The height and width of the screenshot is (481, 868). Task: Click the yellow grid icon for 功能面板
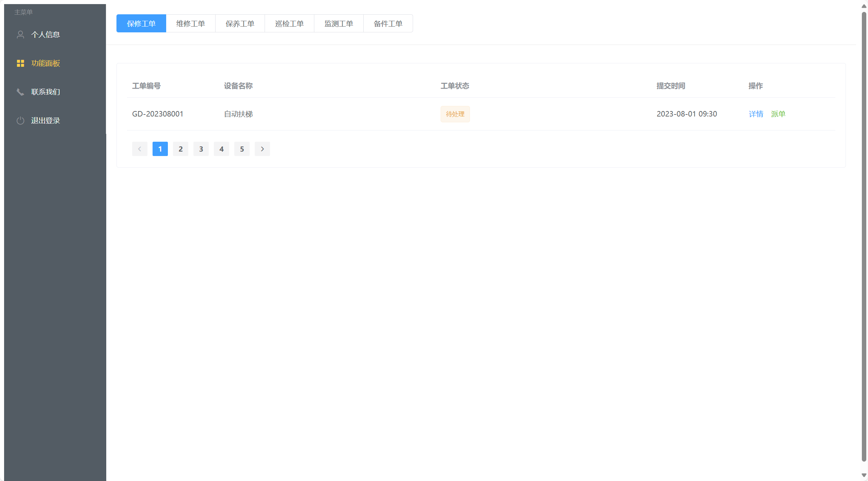(20, 63)
